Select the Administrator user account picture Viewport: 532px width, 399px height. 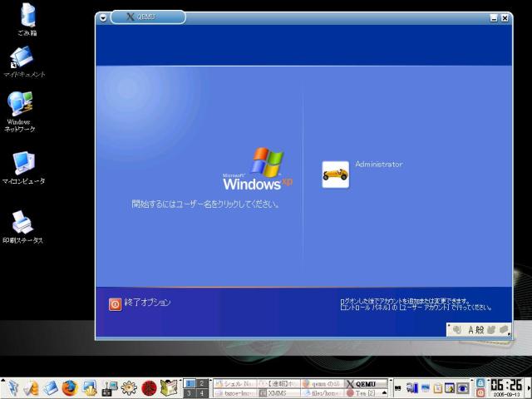[x=335, y=175]
